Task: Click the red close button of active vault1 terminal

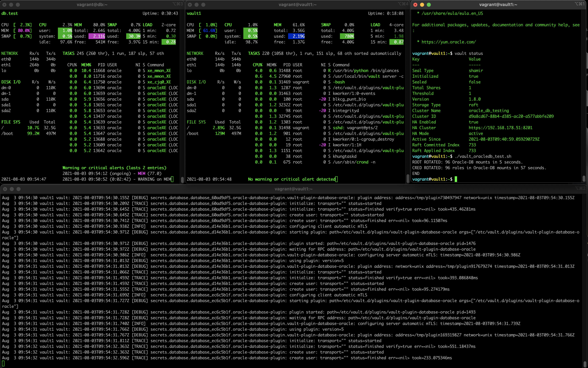Action: [x=415, y=5]
